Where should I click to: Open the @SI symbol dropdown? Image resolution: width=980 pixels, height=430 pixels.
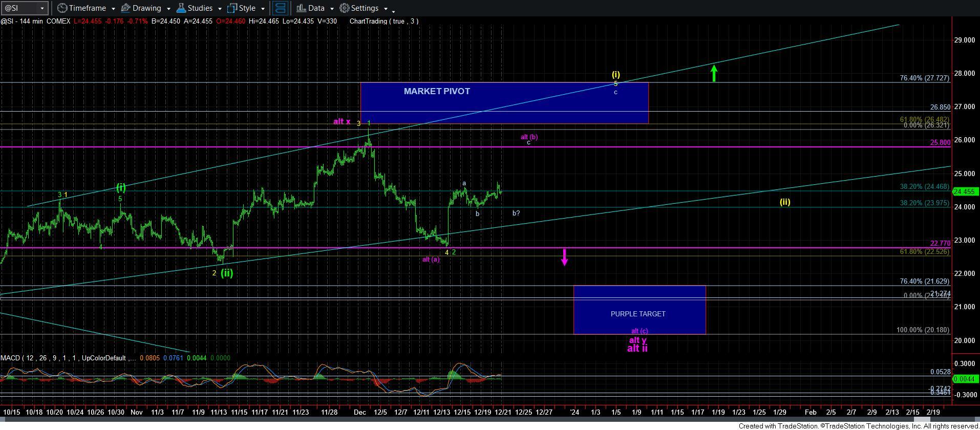click(x=42, y=8)
